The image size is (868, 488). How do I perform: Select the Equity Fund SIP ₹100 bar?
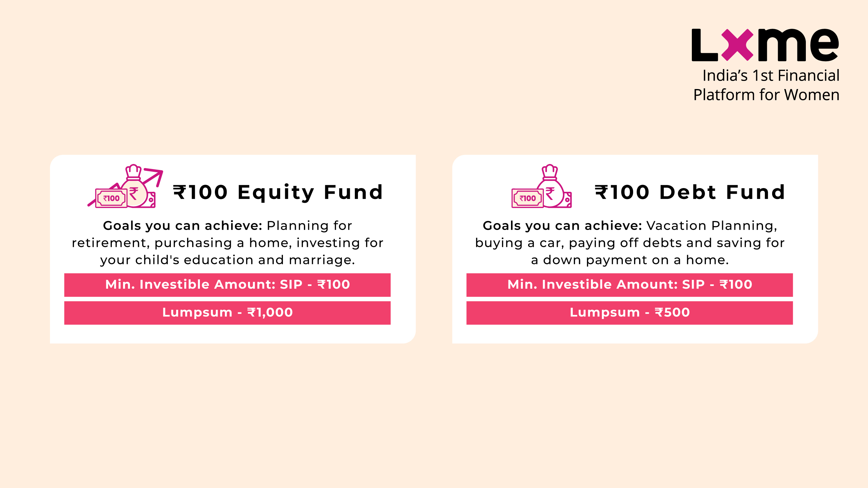pyautogui.click(x=227, y=285)
